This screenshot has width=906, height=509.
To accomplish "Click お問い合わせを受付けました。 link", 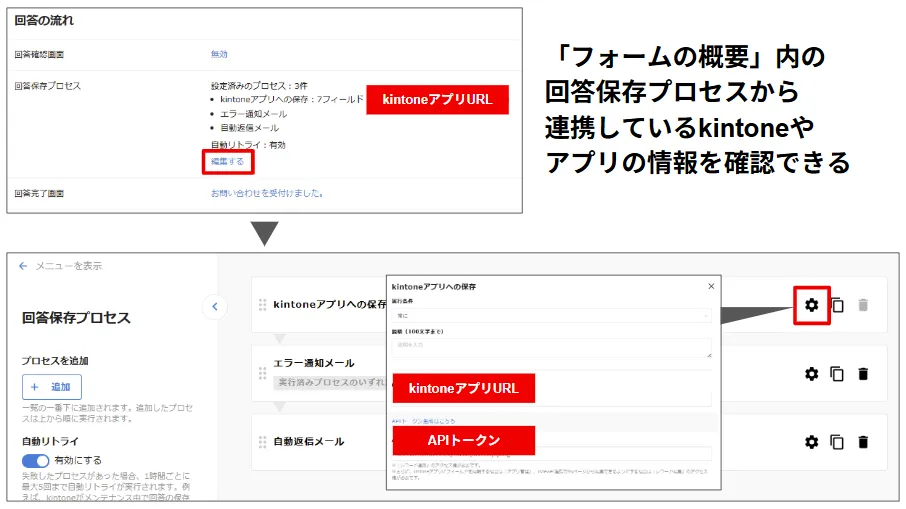I will pyautogui.click(x=267, y=193).
